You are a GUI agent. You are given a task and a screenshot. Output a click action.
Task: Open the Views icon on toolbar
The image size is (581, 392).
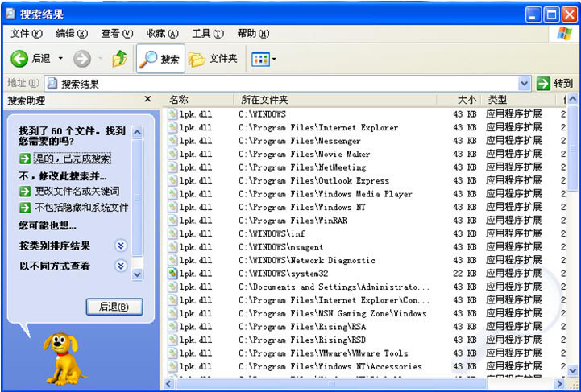click(260, 59)
